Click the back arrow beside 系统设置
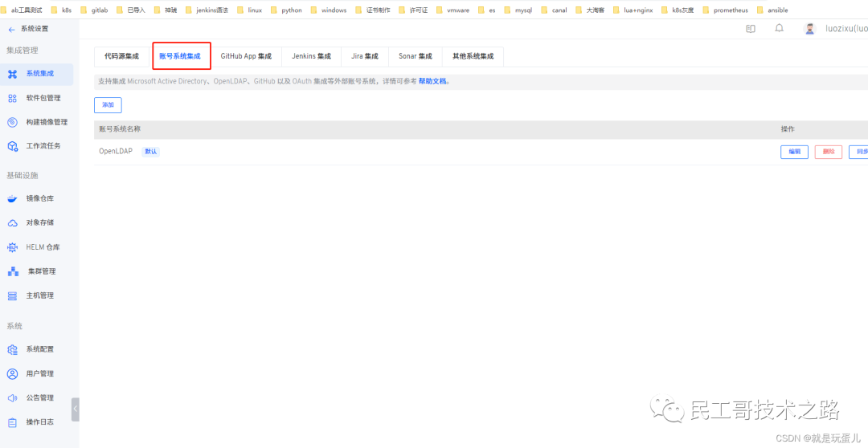This screenshot has width=868, height=448. click(x=11, y=29)
